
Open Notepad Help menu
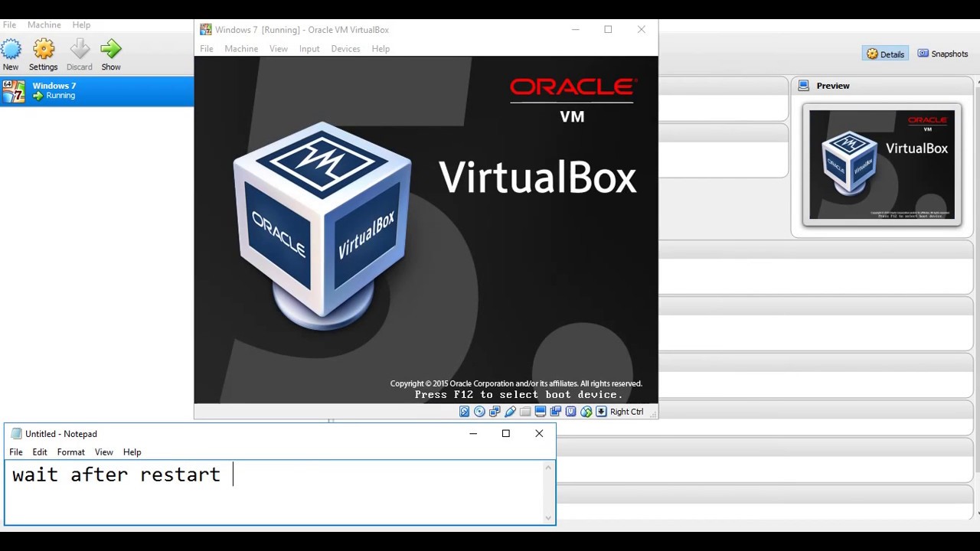click(x=132, y=452)
